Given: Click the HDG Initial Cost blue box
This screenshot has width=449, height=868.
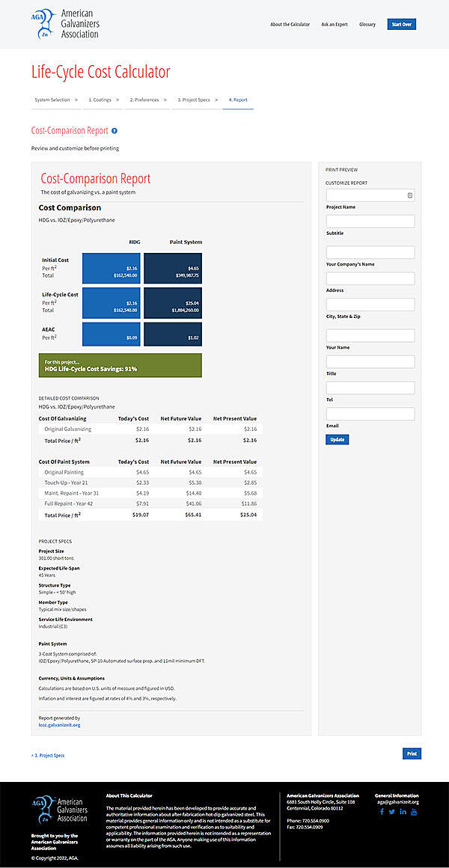Looking at the screenshot, I should point(112,268).
